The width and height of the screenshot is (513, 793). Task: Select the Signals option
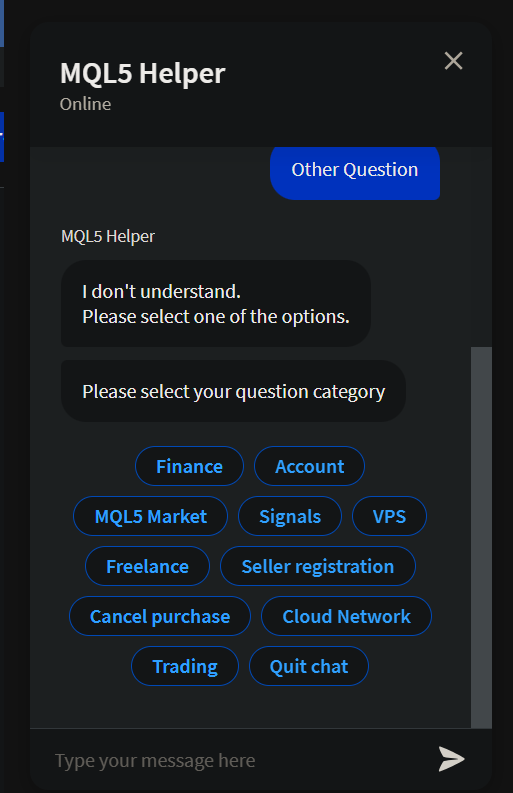point(290,516)
